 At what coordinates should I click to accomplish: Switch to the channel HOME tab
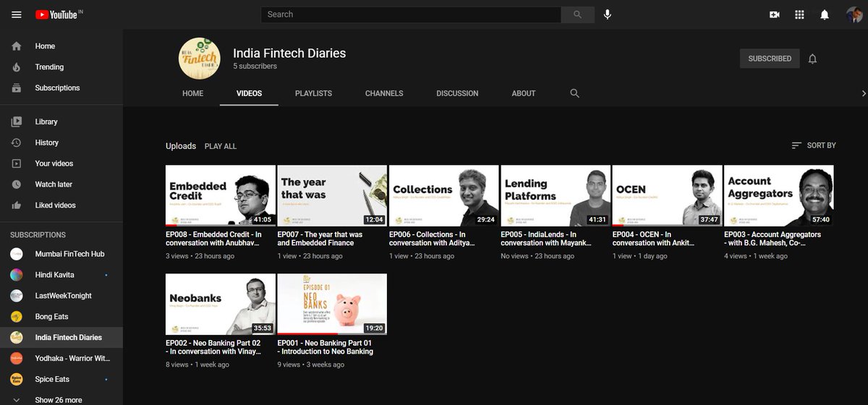(x=192, y=93)
